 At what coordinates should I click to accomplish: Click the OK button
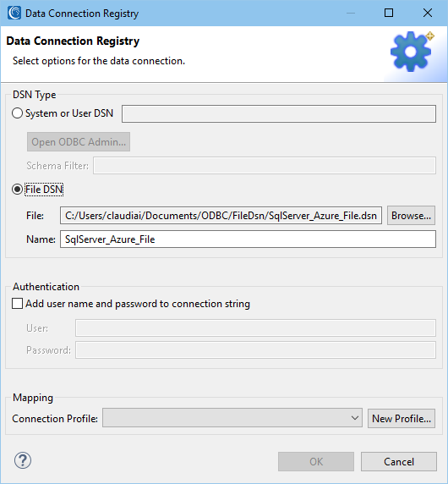pyautogui.click(x=316, y=461)
